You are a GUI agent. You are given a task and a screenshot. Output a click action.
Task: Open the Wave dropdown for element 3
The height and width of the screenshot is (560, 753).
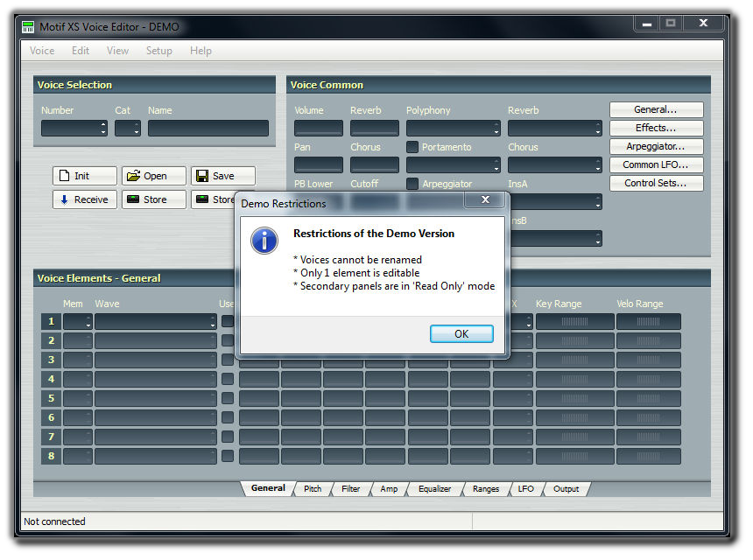click(156, 360)
